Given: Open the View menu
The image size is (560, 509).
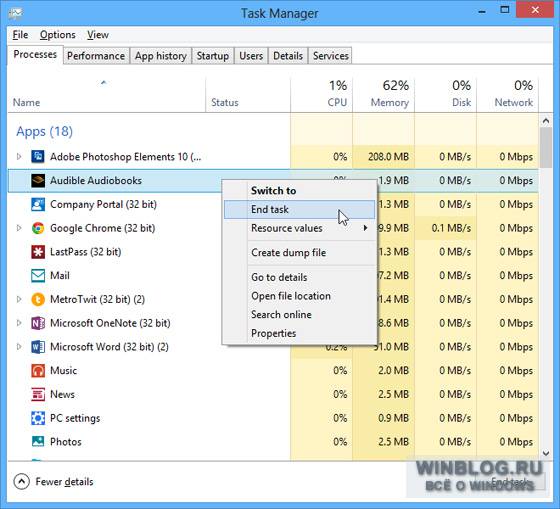Looking at the screenshot, I should tap(98, 35).
